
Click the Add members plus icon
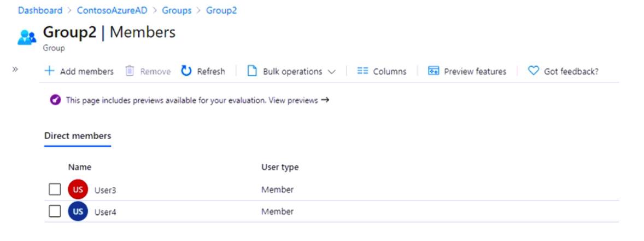click(49, 71)
